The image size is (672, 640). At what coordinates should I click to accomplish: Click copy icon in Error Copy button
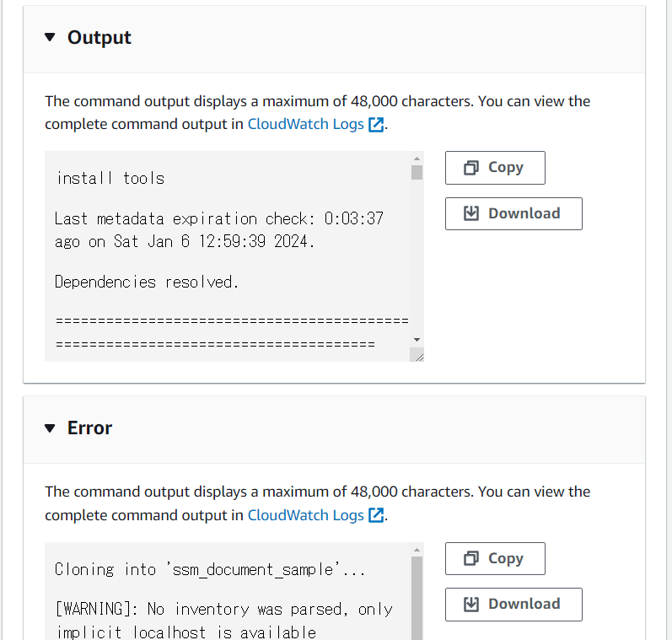(471, 558)
